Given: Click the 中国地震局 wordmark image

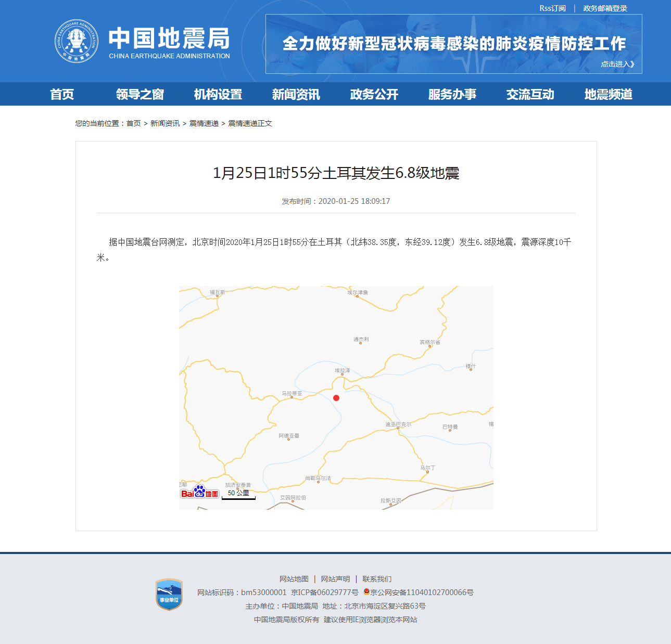Looking at the screenshot, I should click(169, 42).
